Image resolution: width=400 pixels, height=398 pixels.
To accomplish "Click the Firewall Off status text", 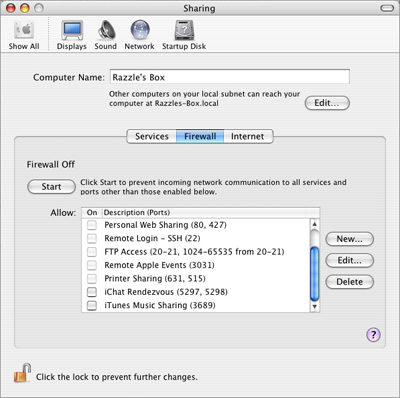I will click(x=51, y=164).
